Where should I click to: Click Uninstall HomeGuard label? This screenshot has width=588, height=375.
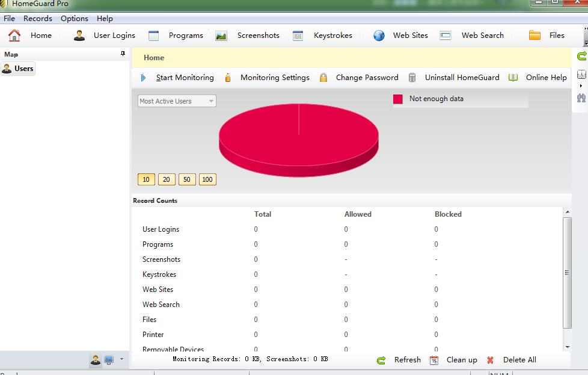click(462, 78)
